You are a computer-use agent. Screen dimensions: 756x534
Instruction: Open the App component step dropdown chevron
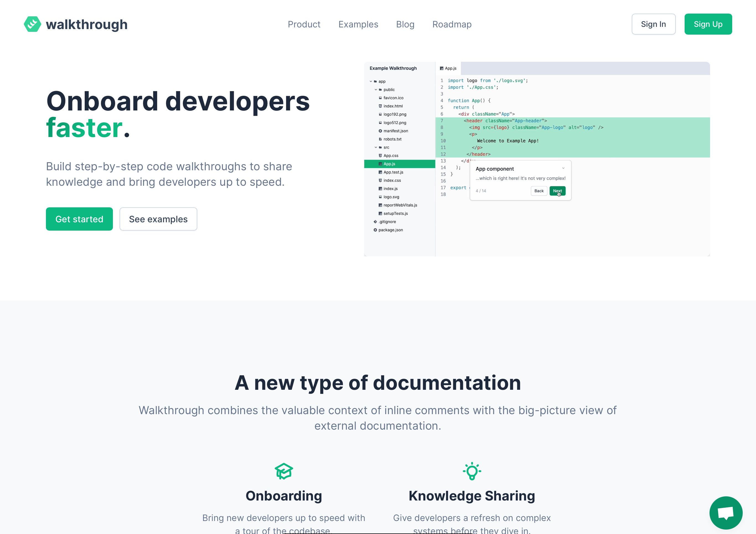tap(563, 168)
